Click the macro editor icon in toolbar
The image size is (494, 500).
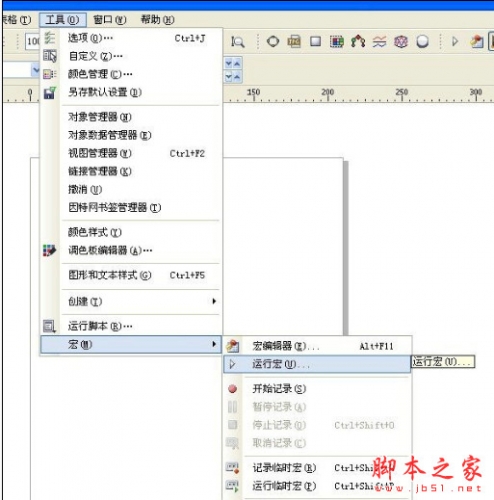pyautogui.click(x=477, y=42)
